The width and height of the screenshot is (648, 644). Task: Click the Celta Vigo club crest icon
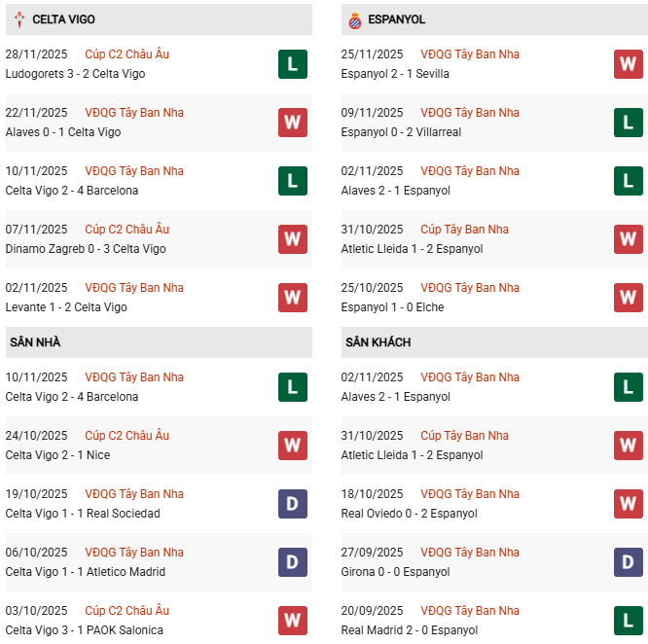coord(17,19)
